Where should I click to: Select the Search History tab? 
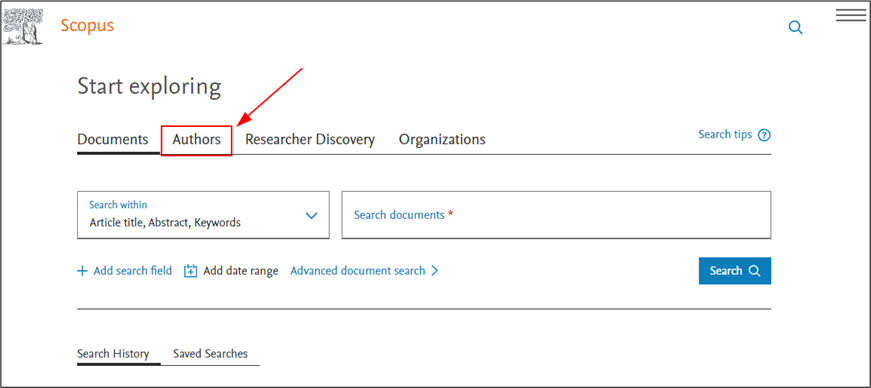[113, 354]
